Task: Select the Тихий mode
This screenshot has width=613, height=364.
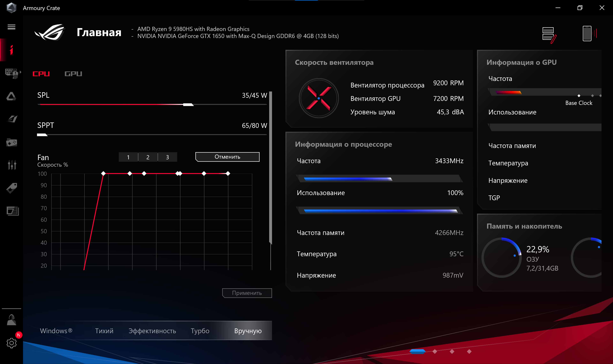Action: [x=104, y=331]
